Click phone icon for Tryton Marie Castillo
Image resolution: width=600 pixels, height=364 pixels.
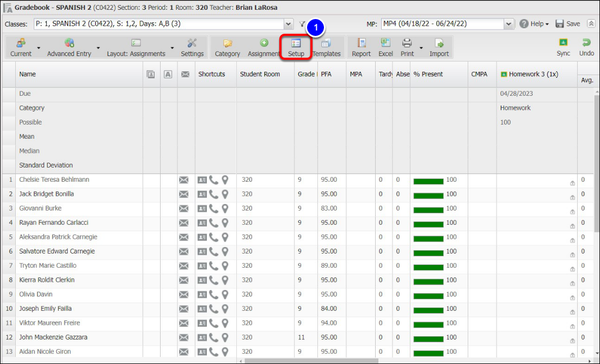pos(213,266)
